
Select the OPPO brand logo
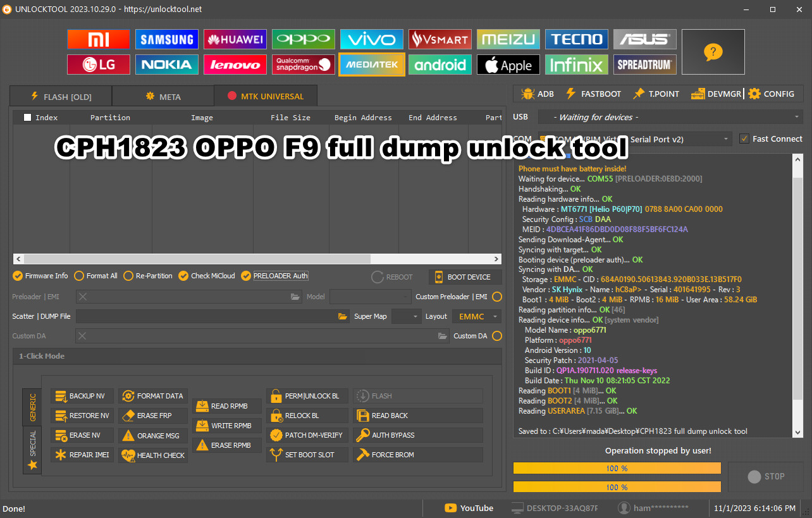(304, 39)
